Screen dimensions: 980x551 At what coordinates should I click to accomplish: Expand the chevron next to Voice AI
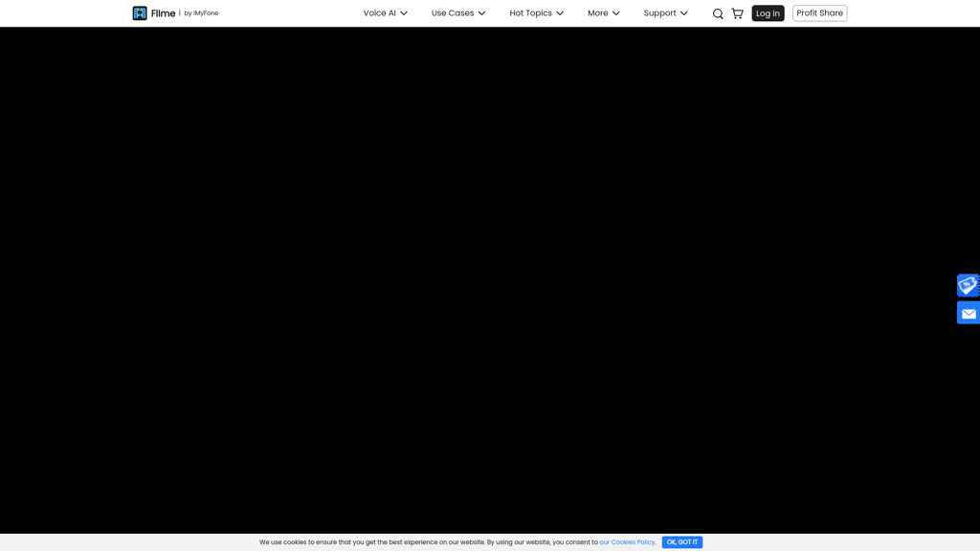click(404, 13)
